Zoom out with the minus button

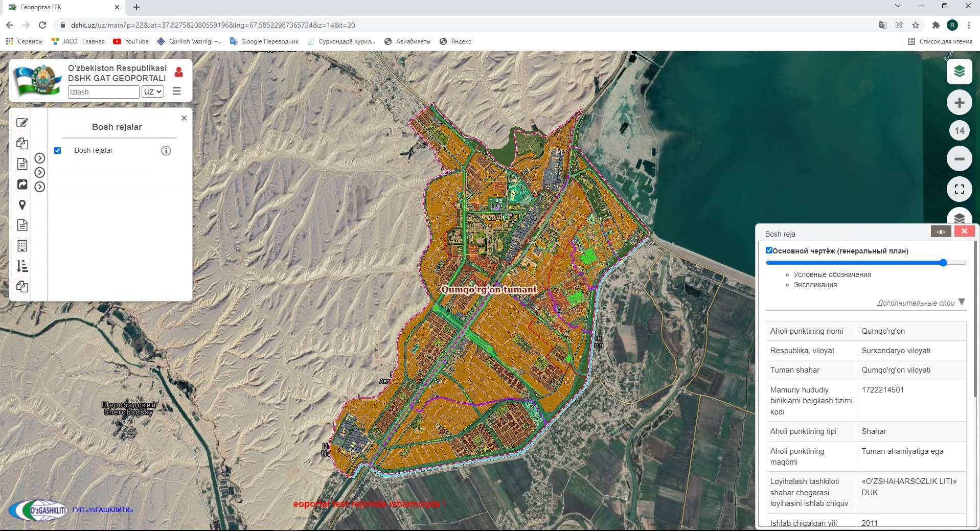959,159
